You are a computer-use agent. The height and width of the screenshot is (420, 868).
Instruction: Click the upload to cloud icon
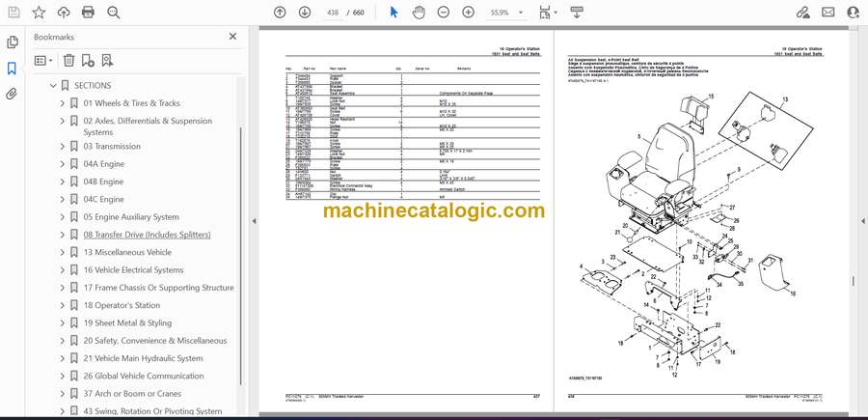[x=64, y=13]
